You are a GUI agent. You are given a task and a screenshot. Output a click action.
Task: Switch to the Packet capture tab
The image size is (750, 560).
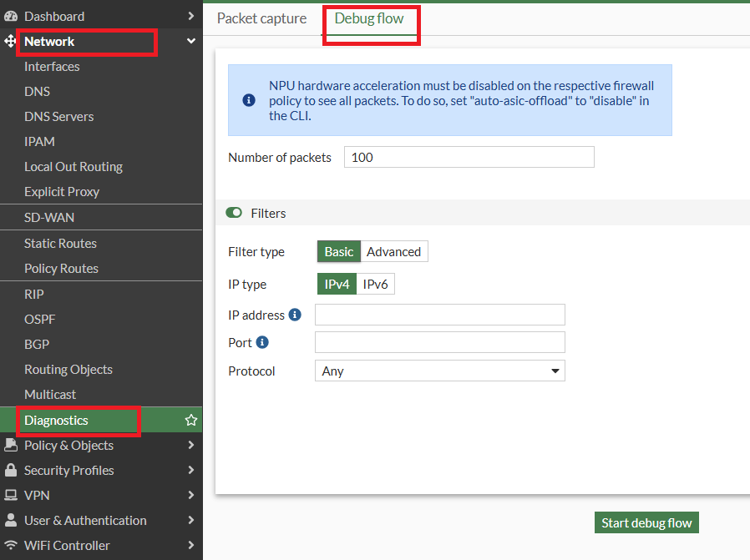click(x=261, y=18)
